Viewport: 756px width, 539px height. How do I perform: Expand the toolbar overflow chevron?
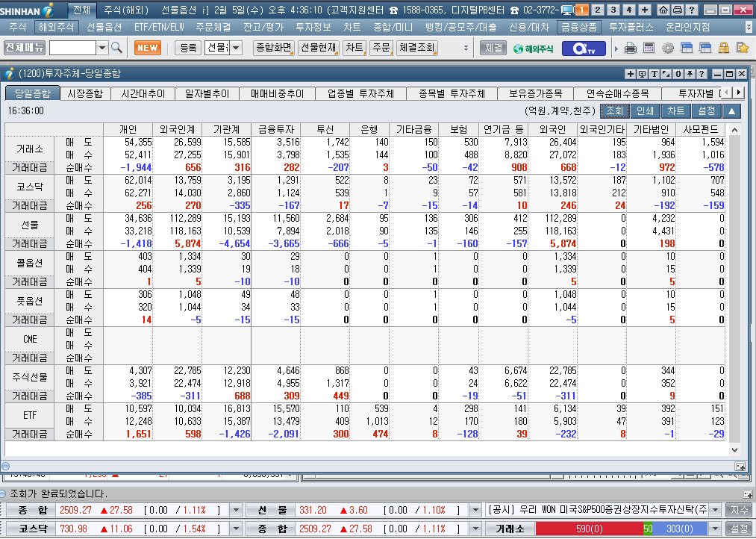click(x=466, y=48)
